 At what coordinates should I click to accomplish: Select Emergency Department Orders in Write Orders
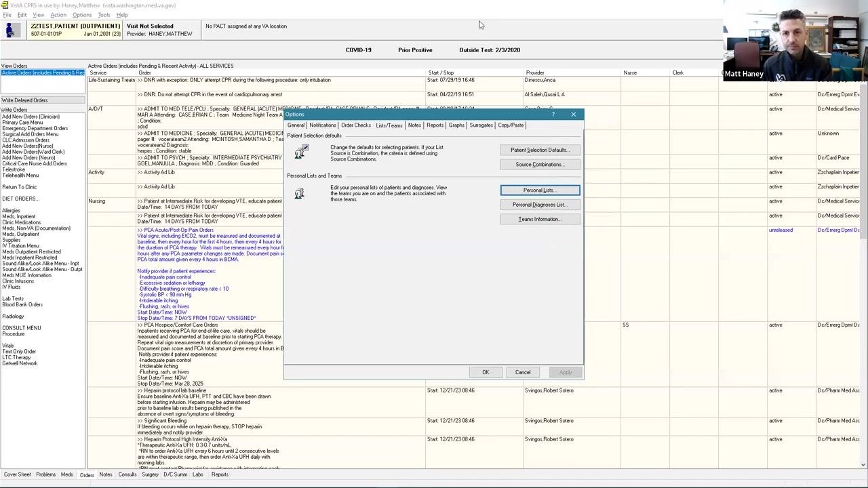click(x=35, y=128)
